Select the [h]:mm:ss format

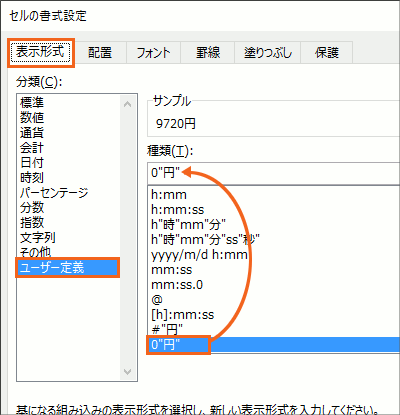[182, 315]
